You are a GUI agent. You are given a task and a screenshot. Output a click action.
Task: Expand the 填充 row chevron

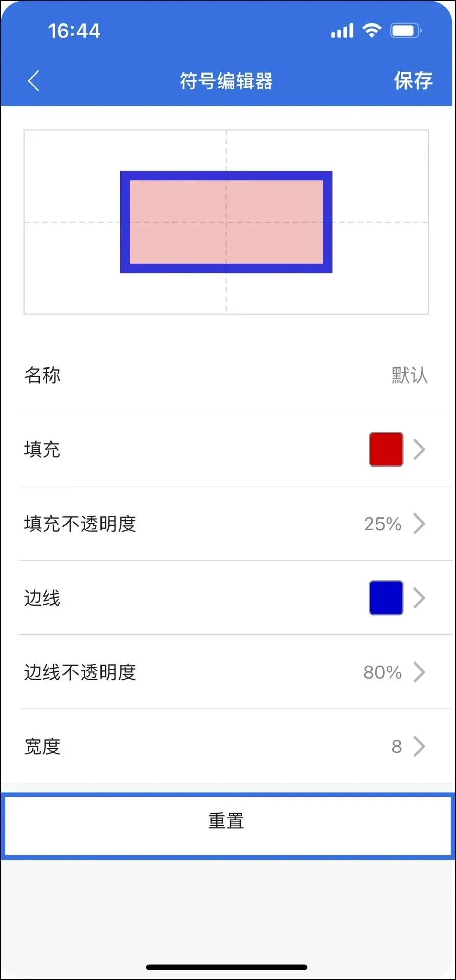click(x=419, y=449)
